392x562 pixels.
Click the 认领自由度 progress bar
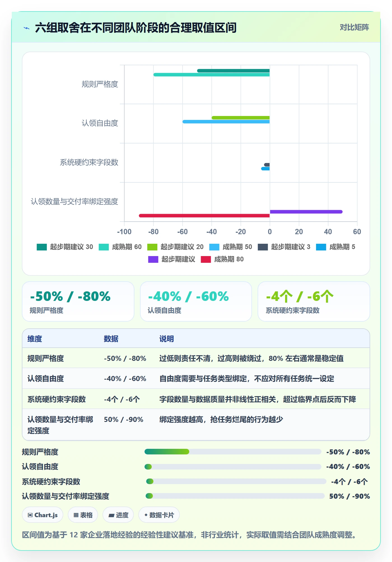(233, 467)
